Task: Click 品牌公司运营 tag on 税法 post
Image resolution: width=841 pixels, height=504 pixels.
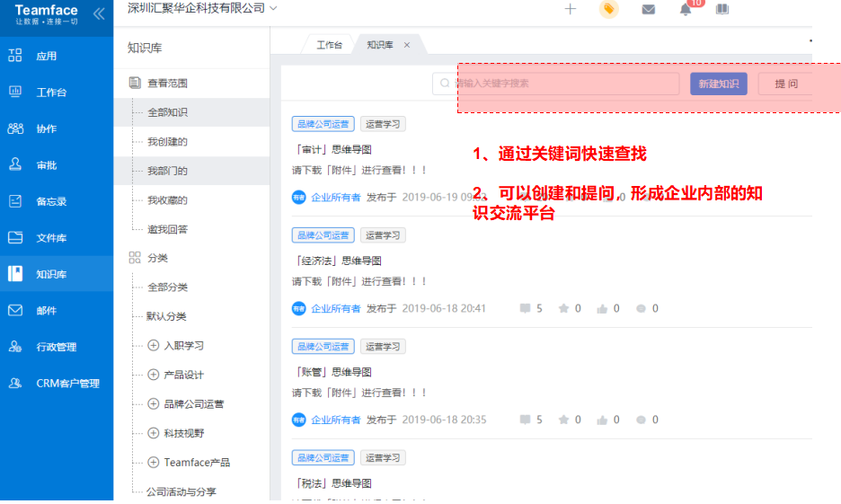Action: tap(323, 458)
